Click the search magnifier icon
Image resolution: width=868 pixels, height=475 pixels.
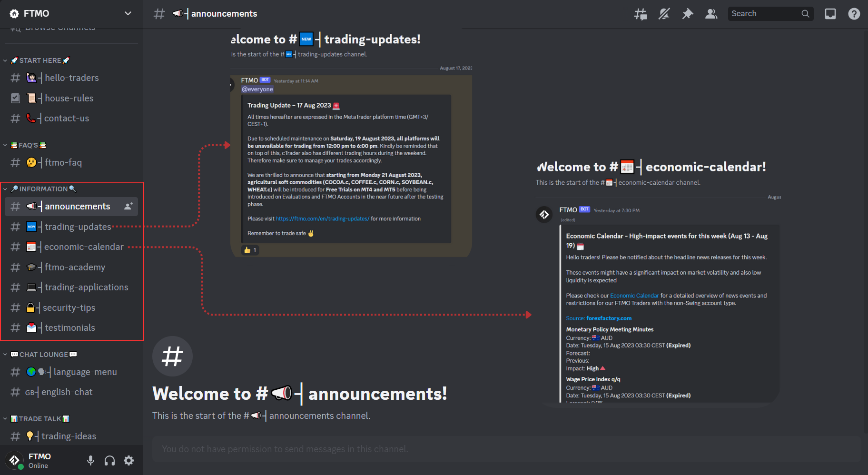(805, 14)
